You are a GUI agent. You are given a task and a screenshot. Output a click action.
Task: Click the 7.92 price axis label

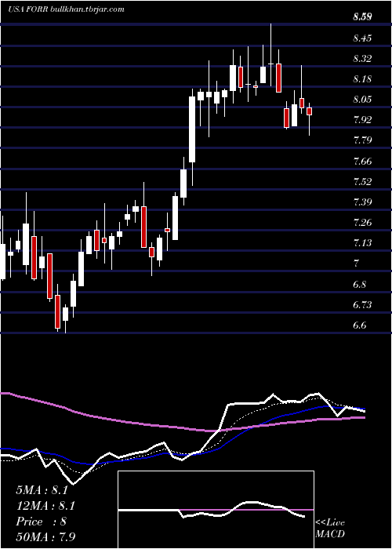click(x=362, y=120)
